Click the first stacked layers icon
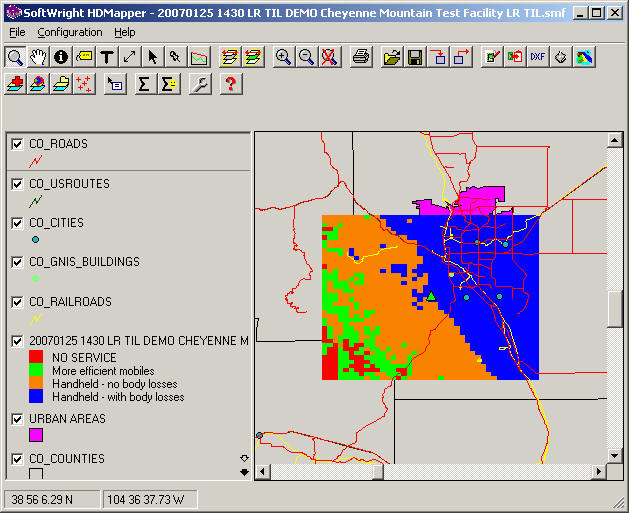The height and width of the screenshot is (513, 629). coord(230,57)
